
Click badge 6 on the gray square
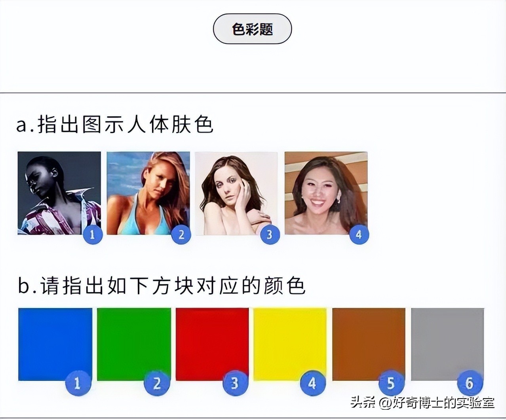[470, 383]
